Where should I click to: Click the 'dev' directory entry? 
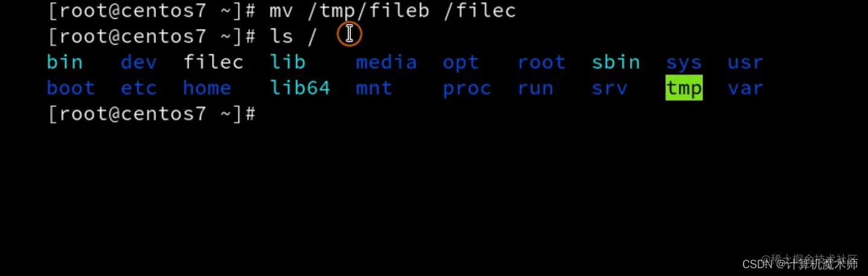pos(139,62)
